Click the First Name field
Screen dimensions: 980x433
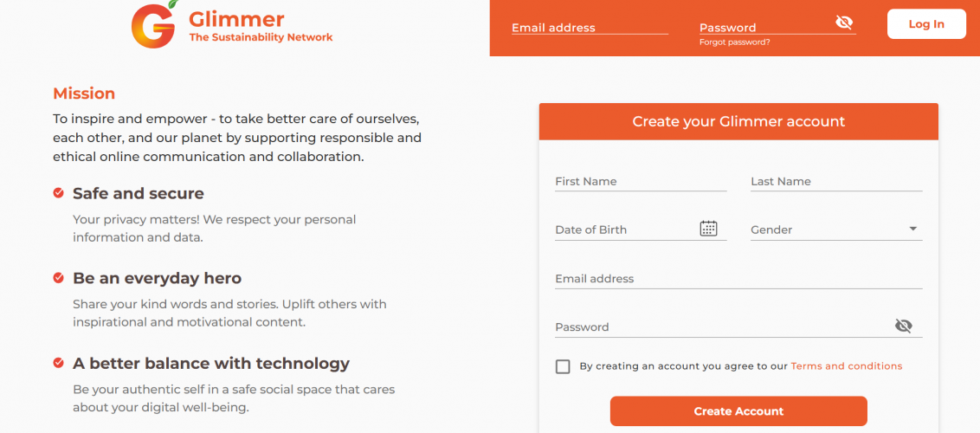(x=640, y=182)
